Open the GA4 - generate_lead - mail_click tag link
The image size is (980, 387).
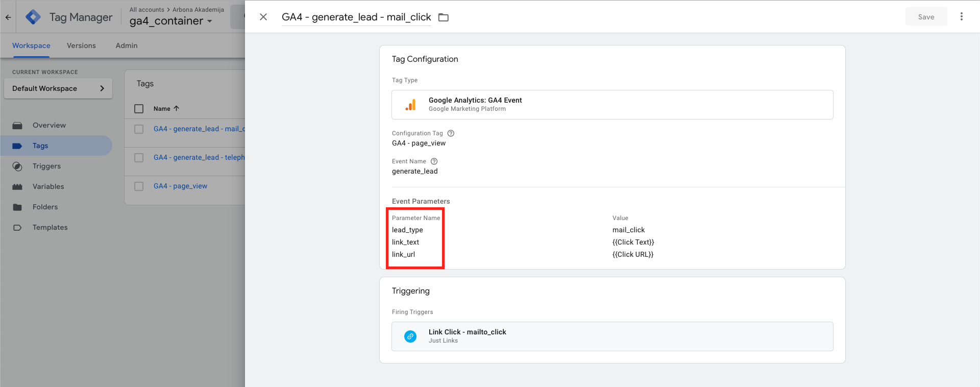tap(199, 129)
